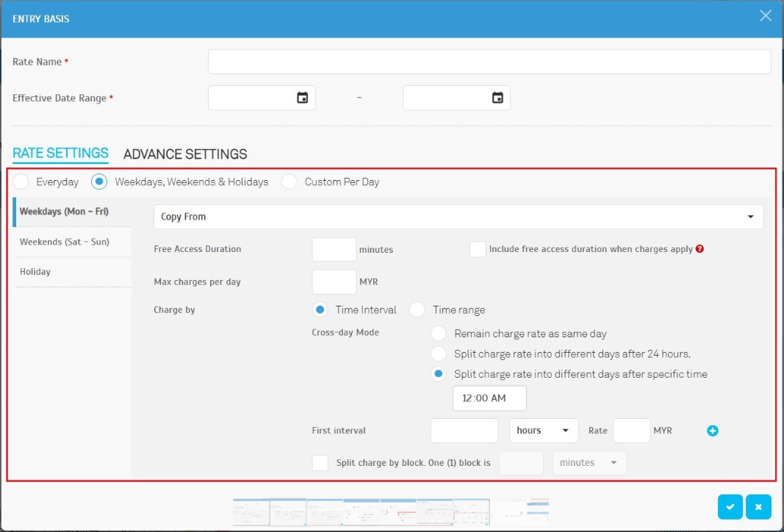
Task: Close the Entry Basis dialog
Action: (766, 16)
